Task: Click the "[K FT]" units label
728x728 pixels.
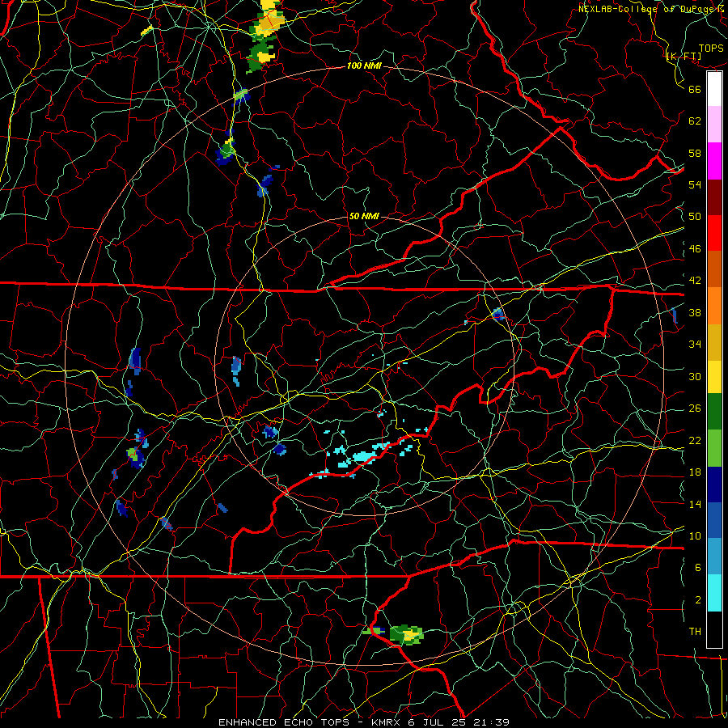Action: click(684, 57)
